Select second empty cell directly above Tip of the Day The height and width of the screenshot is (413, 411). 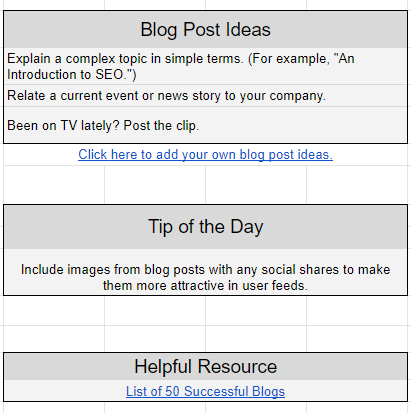pyautogui.click(x=155, y=184)
